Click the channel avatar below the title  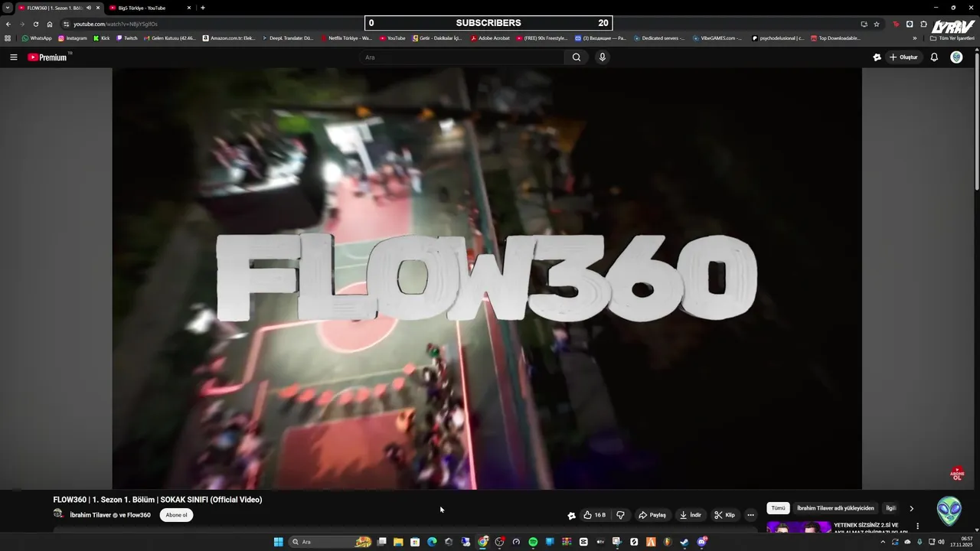[58, 515]
